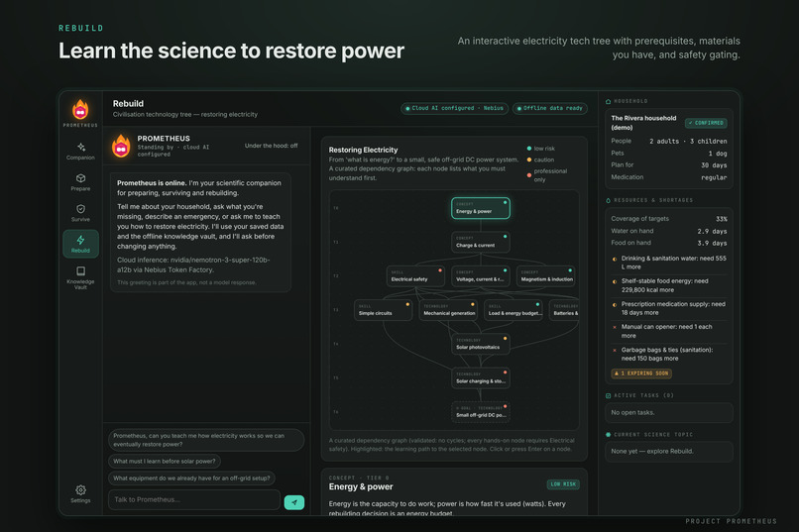Click 'Prescription medication supply' shortage row

pyautogui.click(x=669, y=308)
